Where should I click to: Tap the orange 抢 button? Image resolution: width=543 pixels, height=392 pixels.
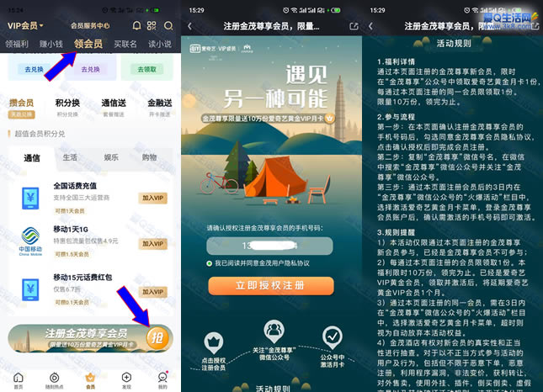coord(157,338)
